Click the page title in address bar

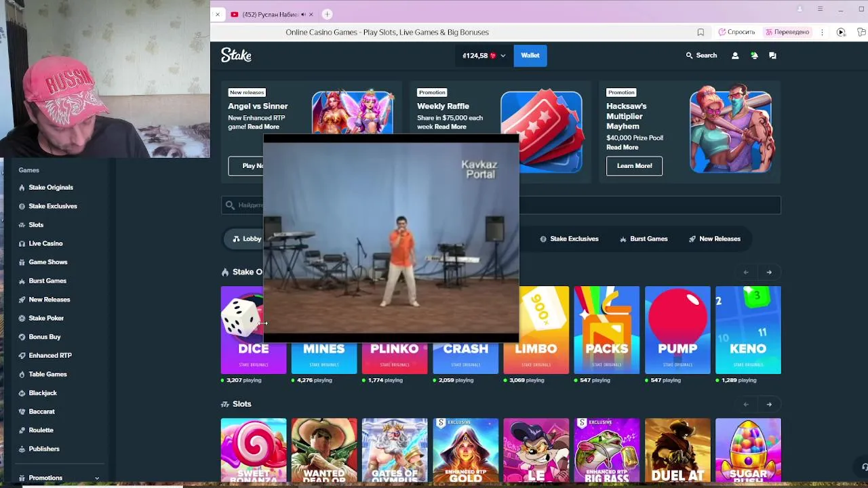pos(387,32)
